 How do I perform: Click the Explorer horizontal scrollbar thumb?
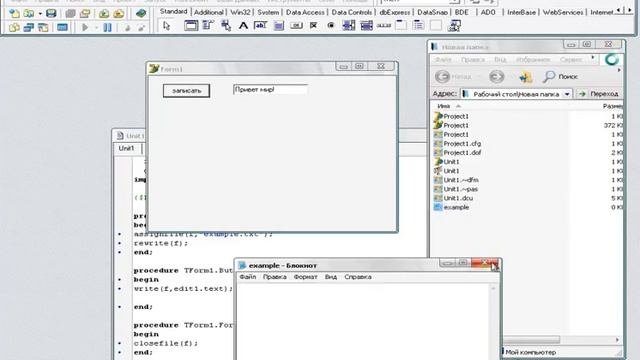pos(531,340)
